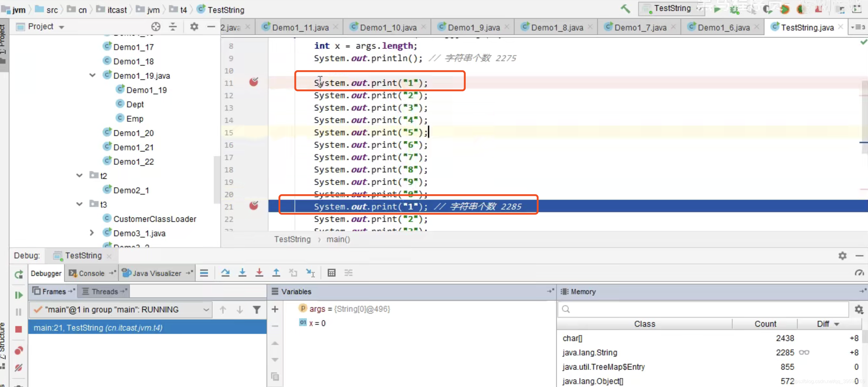The width and height of the screenshot is (868, 387).
Task: Select the char[] row in Memory
Action: point(709,338)
